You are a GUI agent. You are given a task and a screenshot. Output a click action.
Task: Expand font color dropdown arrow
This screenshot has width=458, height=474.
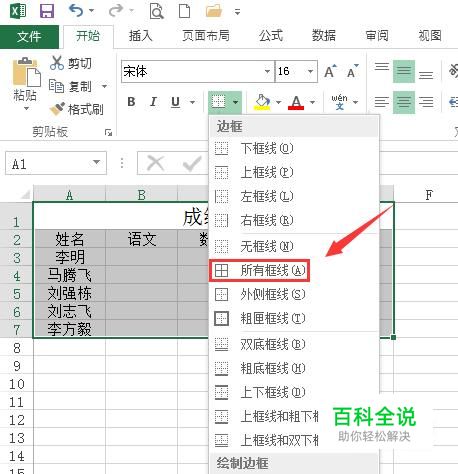point(312,102)
